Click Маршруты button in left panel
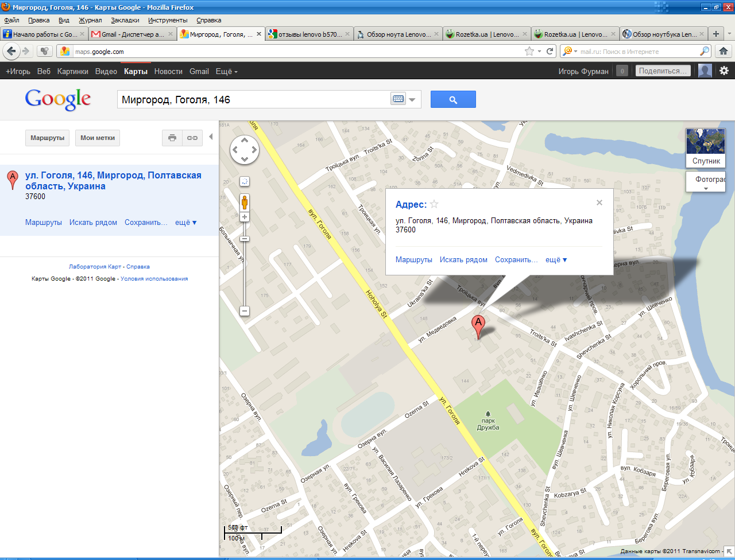The height and width of the screenshot is (560, 735). coord(48,138)
